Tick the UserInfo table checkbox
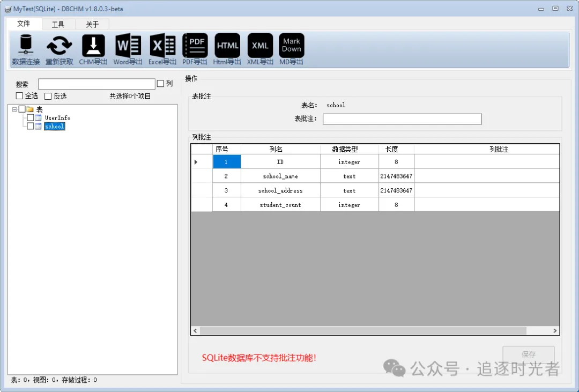This screenshot has height=392, width=579. point(30,117)
